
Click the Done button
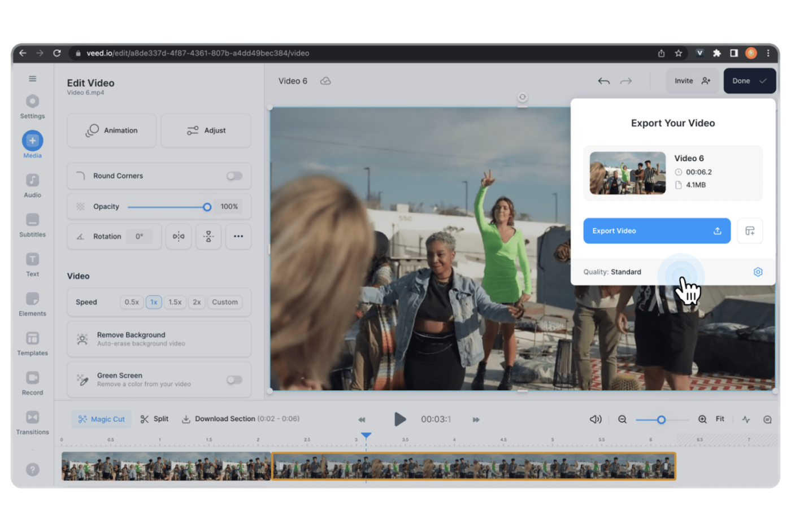tap(749, 81)
